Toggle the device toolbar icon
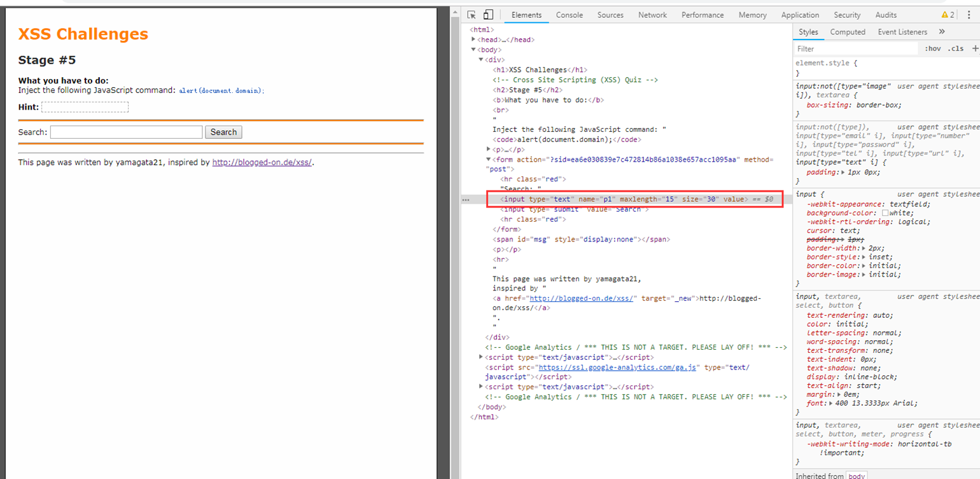980x479 pixels. [488, 15]
